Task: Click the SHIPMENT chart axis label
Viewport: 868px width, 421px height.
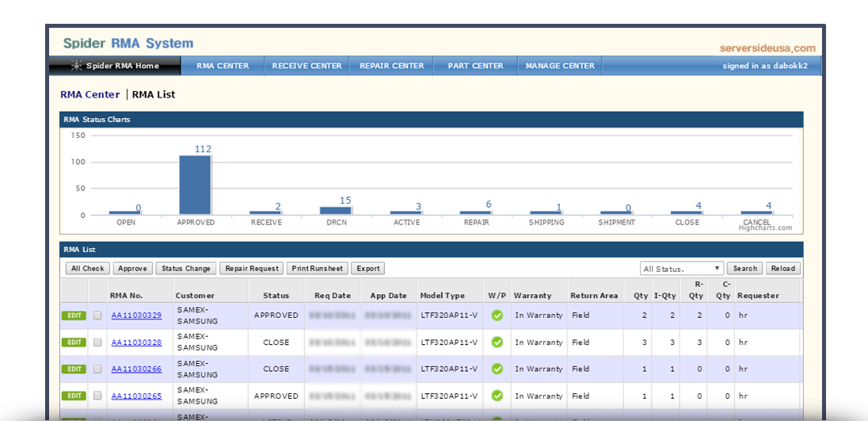Action: click(617, 222)
